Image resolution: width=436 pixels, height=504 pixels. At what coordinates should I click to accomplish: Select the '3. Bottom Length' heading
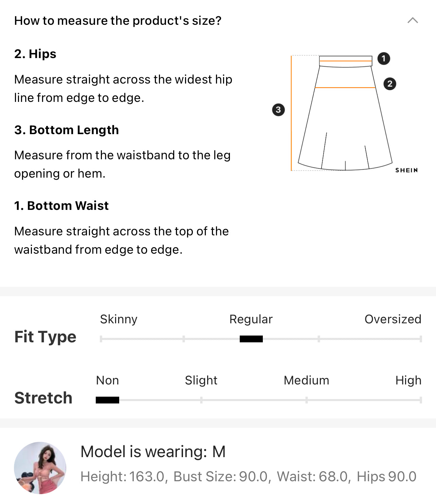tap(67, 130)
